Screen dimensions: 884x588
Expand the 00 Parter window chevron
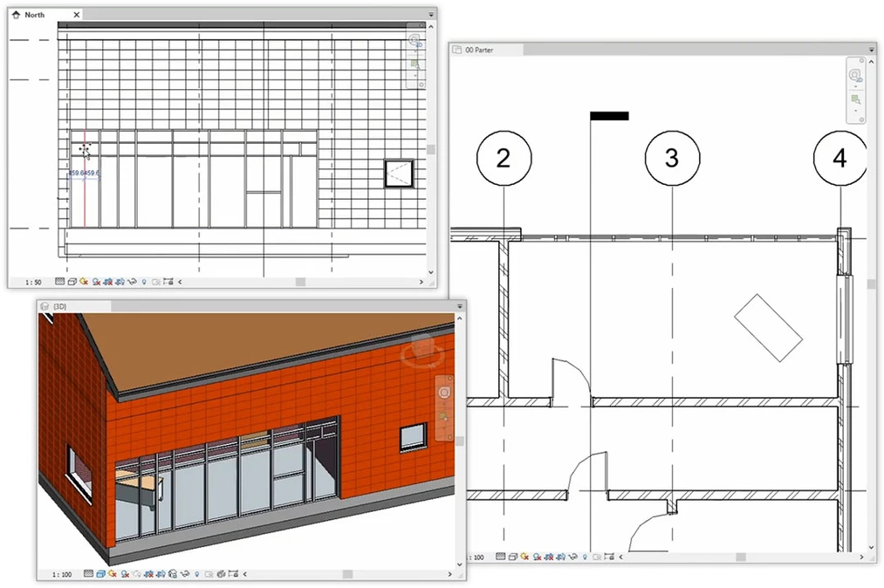[870, 50]
